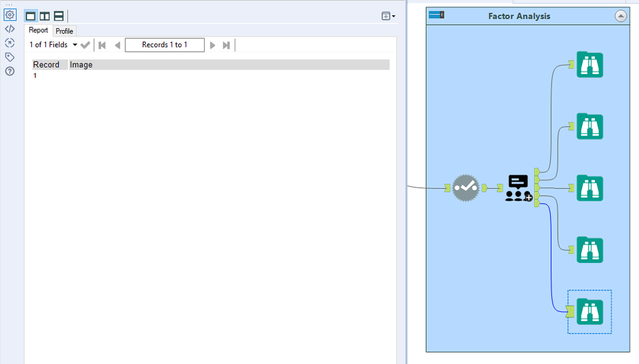
Task: Click the Records 1 to 1 field
Action: (x=164, y=45)
